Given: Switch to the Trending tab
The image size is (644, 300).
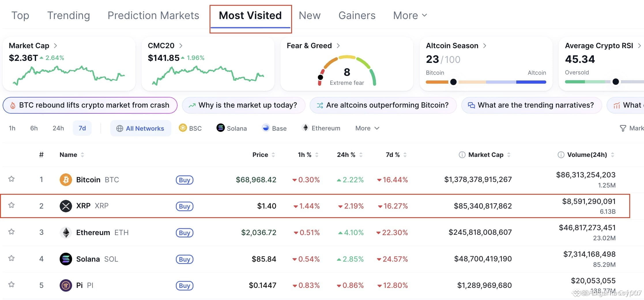Looking at the screenshot, I should [69, 15].
